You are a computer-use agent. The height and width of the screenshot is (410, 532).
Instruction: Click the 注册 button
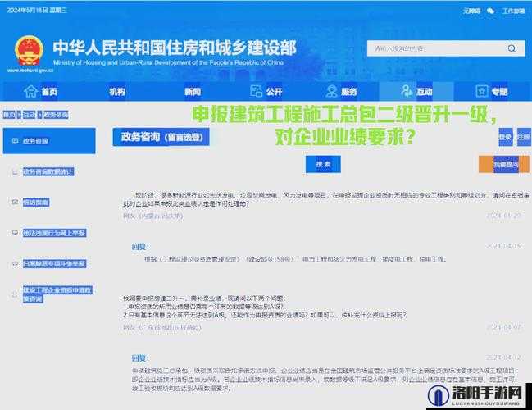pyautogui.click(x=524, y=137)
